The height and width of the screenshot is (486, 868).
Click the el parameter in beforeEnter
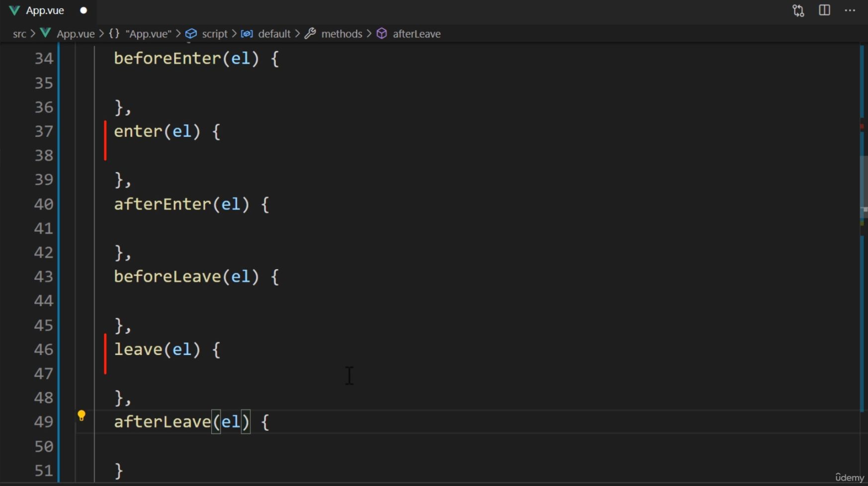click(240, 59)
